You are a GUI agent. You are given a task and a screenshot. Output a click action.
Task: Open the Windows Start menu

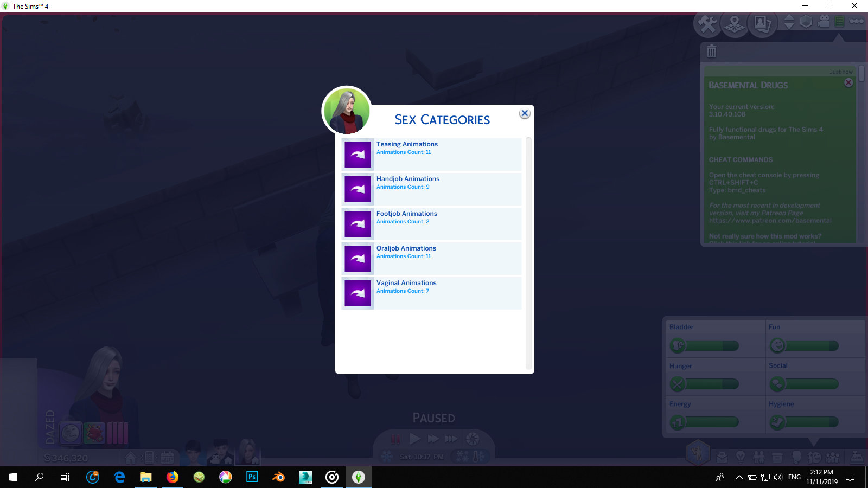[x=13, y=477]
